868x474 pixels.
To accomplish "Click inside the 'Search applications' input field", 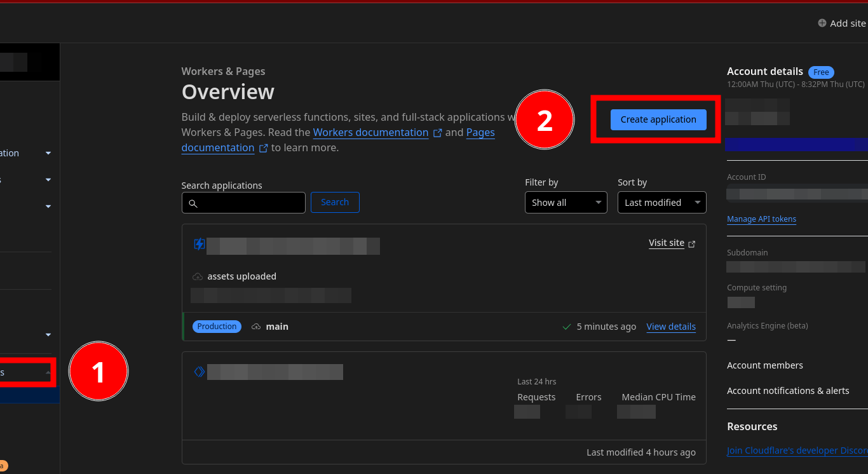I will pos(248,202).
